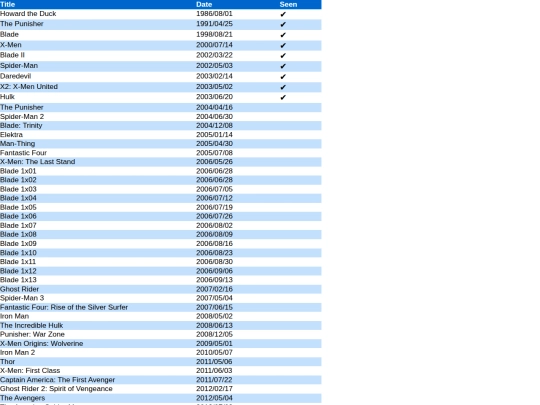
Task: Click the 'Hulk' title dated 2003/06/20
Action: (x=7, y=97)
